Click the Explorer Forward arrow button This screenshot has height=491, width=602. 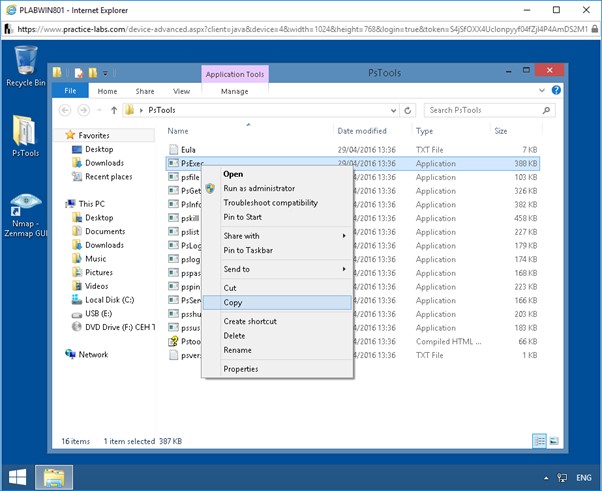83,110
